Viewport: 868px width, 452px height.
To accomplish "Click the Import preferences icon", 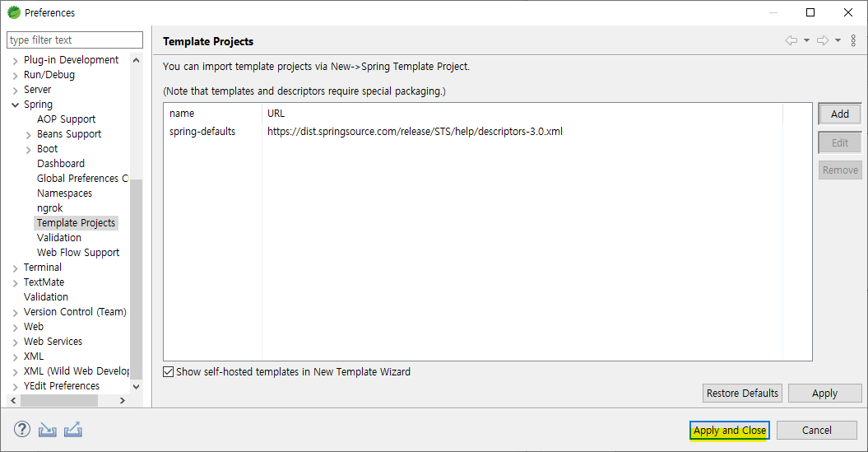I will (48, 429).
